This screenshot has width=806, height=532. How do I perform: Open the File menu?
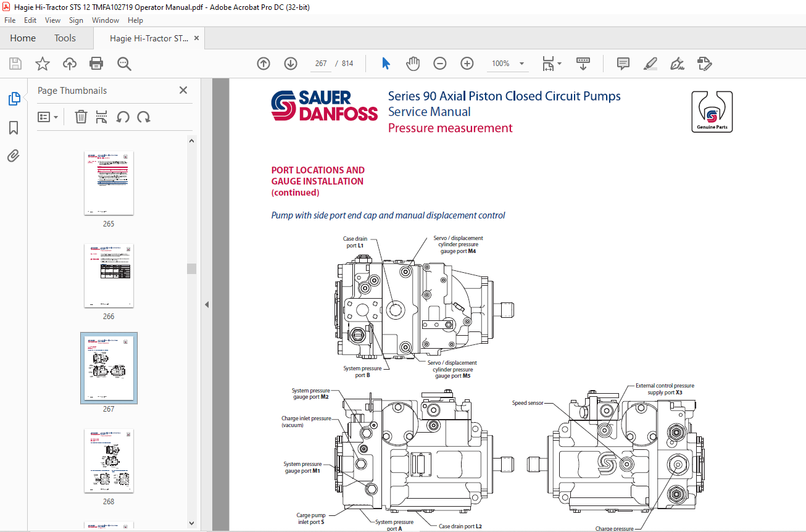(10, 20)
